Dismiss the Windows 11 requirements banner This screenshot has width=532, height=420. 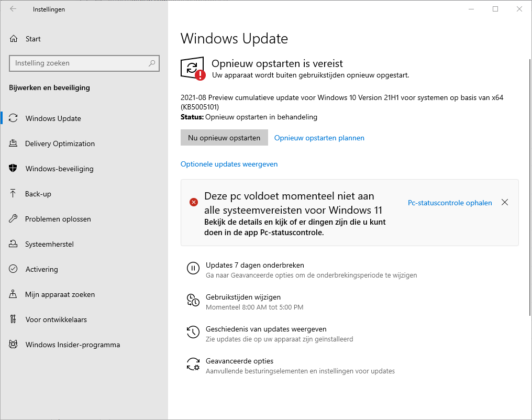[x=504, y=203]
